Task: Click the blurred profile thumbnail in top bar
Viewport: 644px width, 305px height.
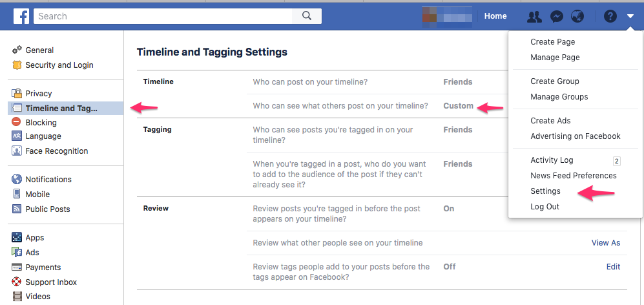Action: pos(446,16)
